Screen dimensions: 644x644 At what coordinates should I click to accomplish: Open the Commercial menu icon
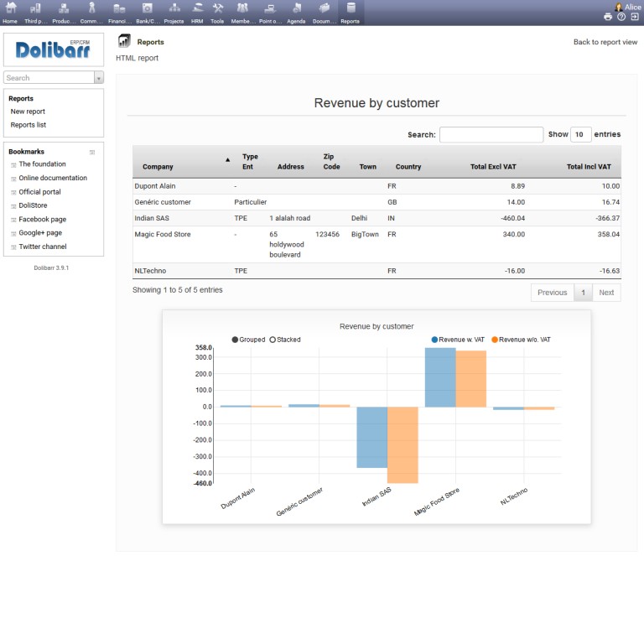pyautogui.click(x=91, y=8)
